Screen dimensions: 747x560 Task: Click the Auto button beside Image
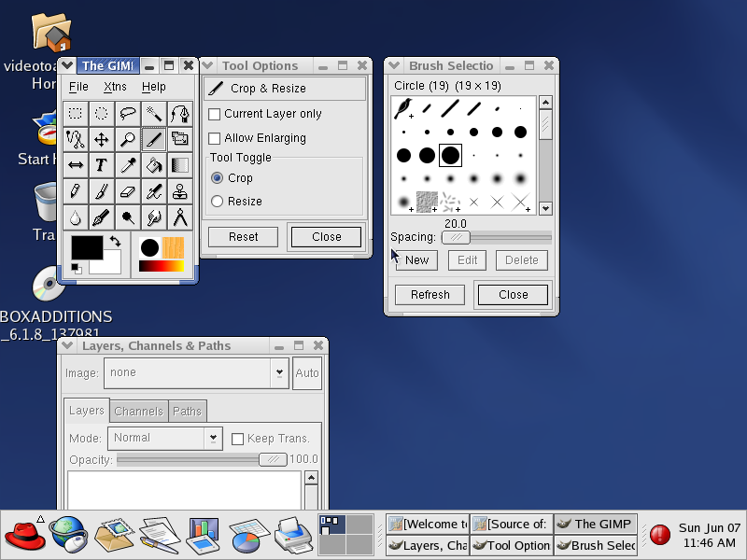[307, 372]
